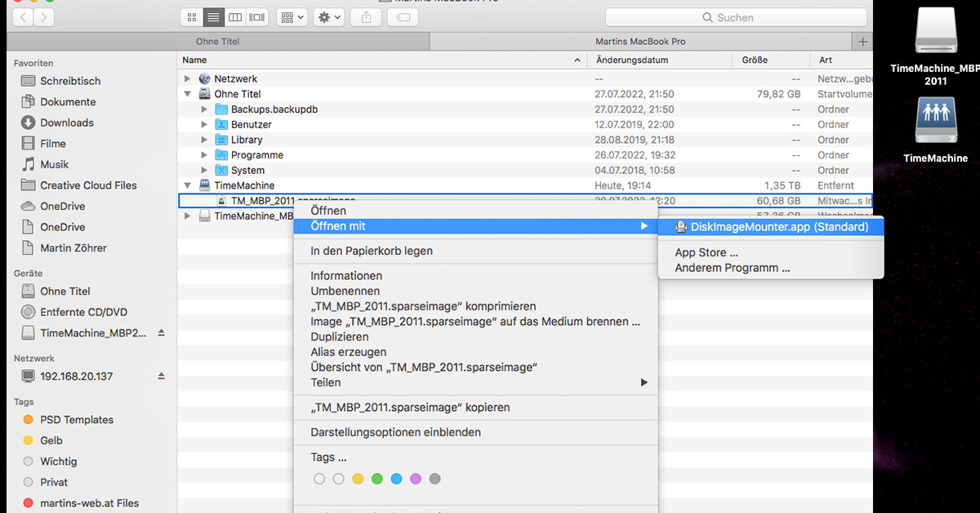Expand the System folder
The width and height of the screenshot is (980, 513).
click(204, 170)
